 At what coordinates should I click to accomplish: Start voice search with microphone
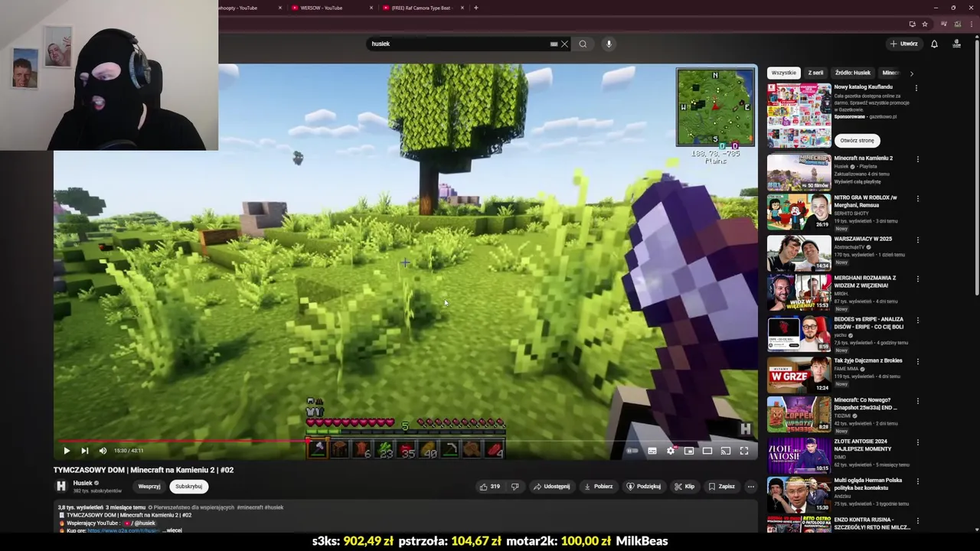pyautogui.click(x=609, y=44)
